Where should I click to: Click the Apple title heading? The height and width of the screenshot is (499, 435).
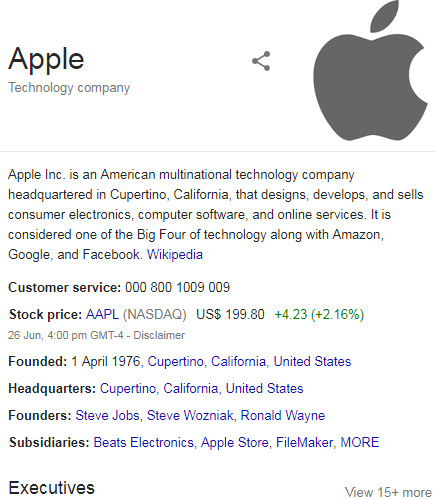click(46, 59)
